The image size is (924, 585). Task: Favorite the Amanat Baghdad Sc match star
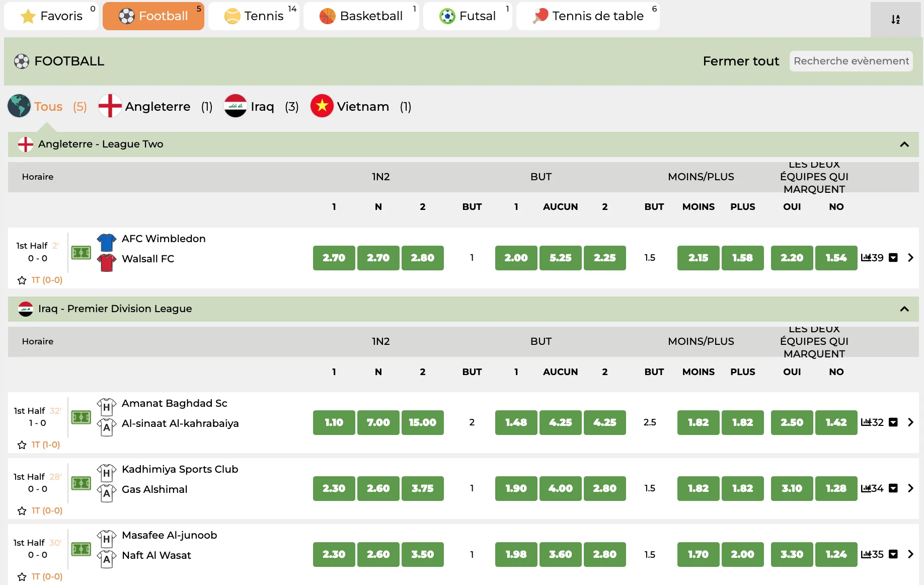22,445
